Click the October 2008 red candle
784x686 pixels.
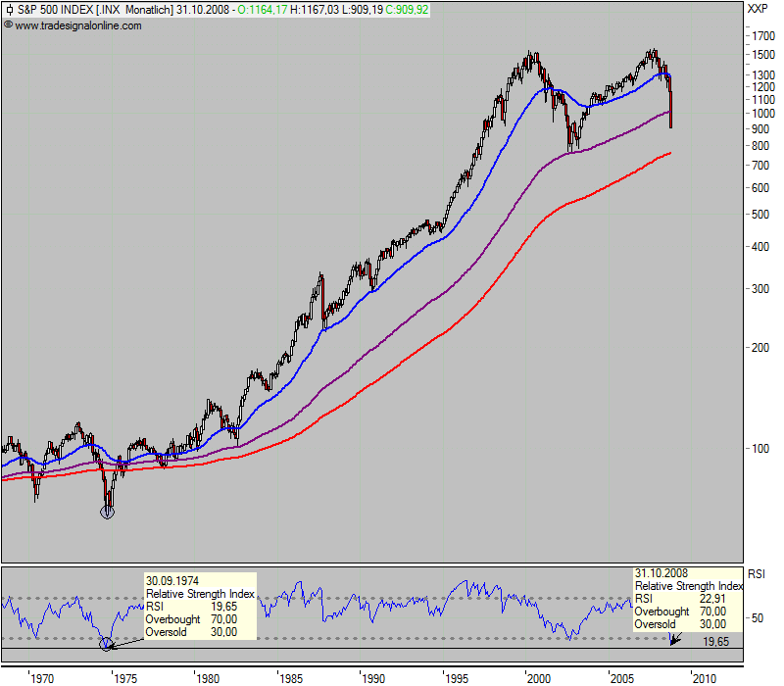pos(671,110)
